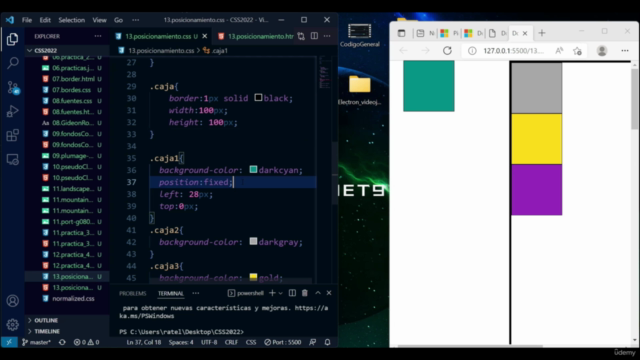Open the Manage gear menu

pyautogui.click(x=12, y=324)
